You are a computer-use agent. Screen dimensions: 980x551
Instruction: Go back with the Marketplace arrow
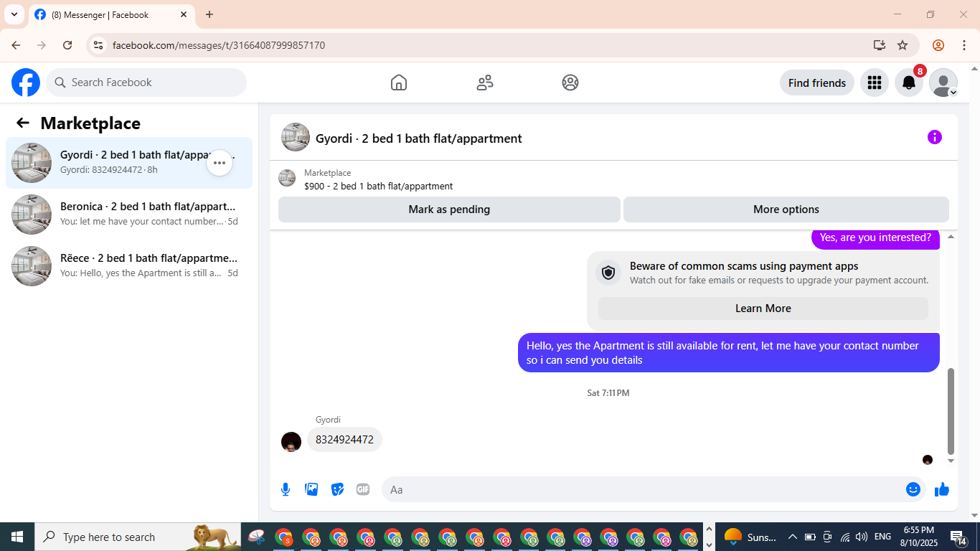tap(23, 123)
